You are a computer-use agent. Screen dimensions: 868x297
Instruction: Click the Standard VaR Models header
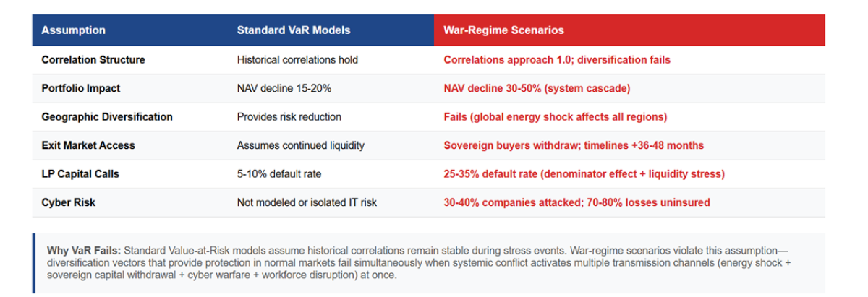[294, 30]
